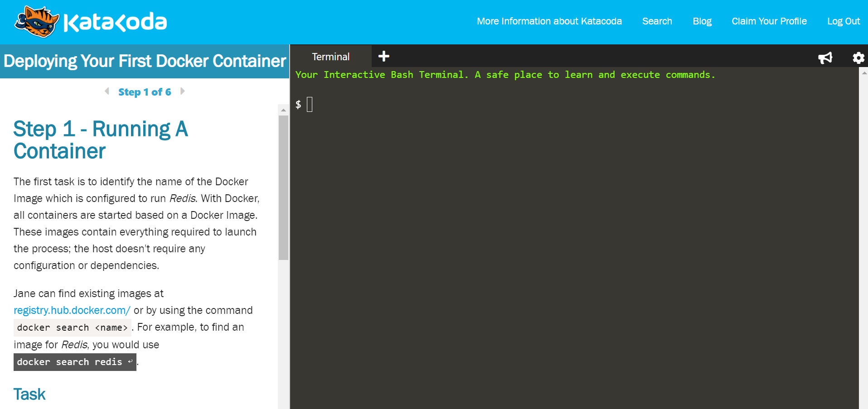Click the Katacoda wordmark
Screen dimensions: 868x409
click(x=115, y=22)
